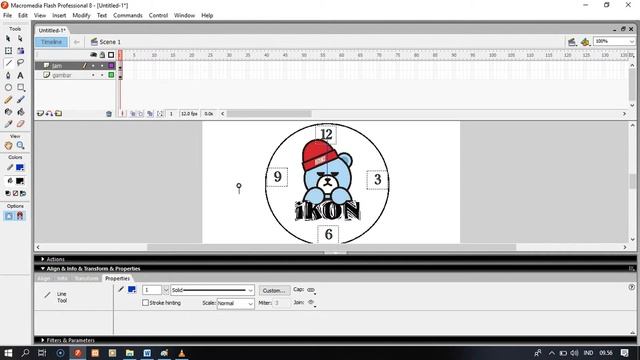Click the Delete Layer trash icon
The image size is (640, 360).
tap(109, 114)
